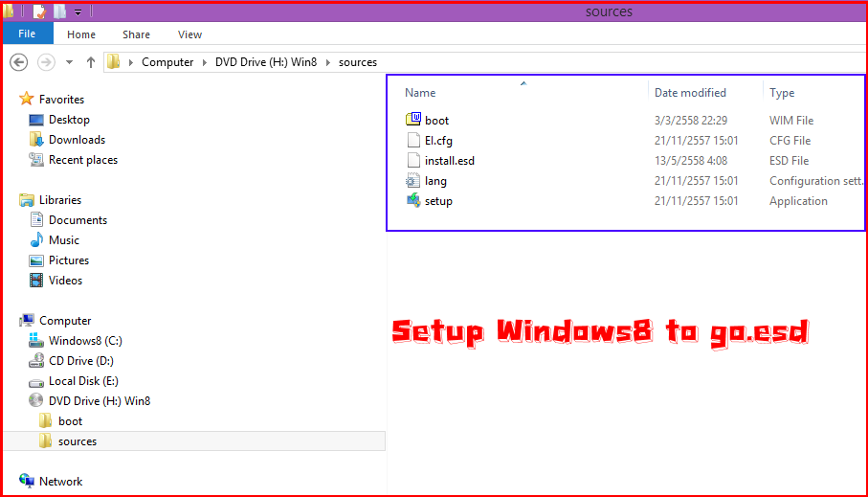The width and height of the screenshot is (868, 497).
Task: Click the address bar folder icon
Action: (114, 61)
